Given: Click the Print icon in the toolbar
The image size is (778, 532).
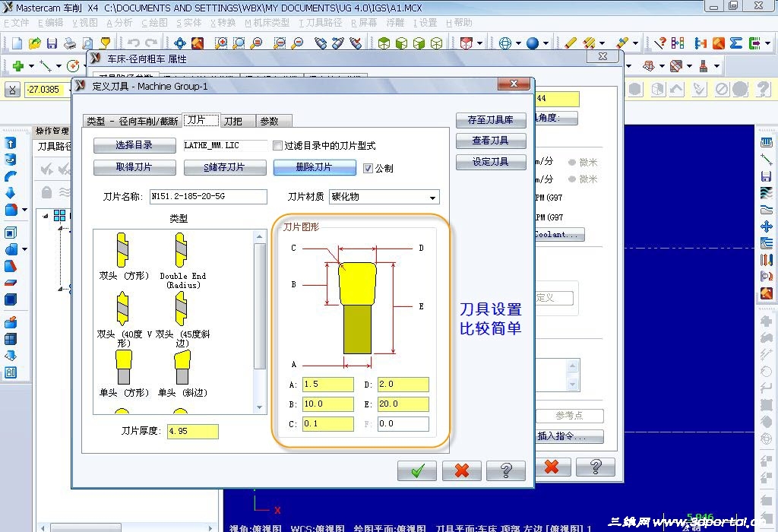Looking at the screenshot, I should 70,43.
